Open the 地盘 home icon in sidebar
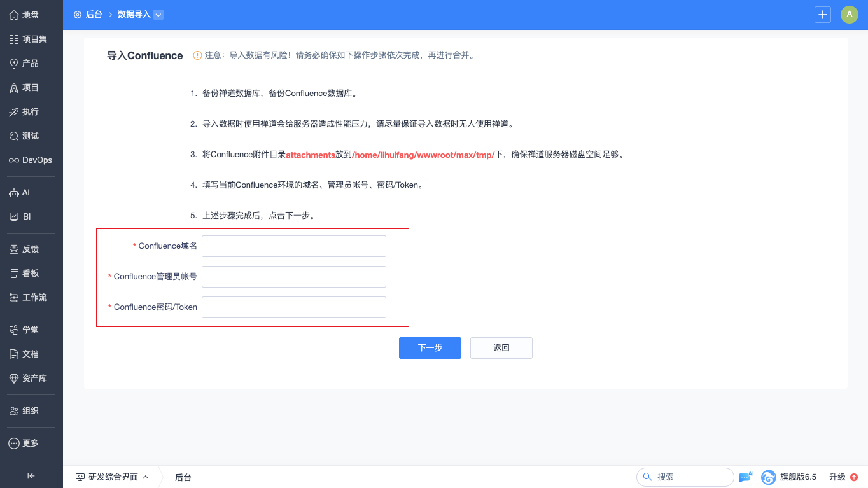The image size is (868, 488). pos(14,15)
